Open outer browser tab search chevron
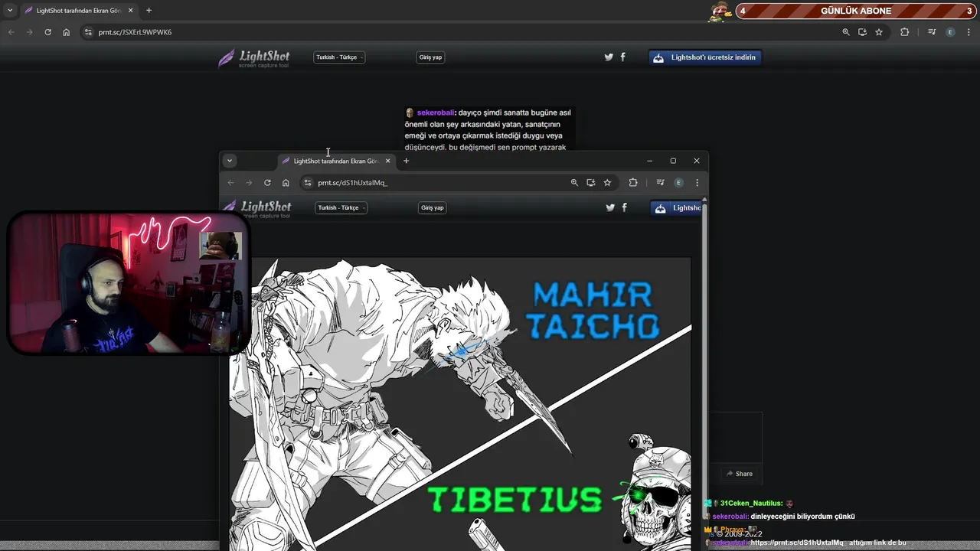Viewport: 980px width, 551px height. tap(10, 11)
